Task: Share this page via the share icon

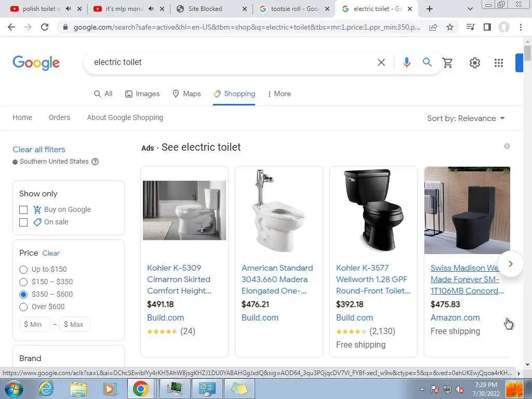Action: 433,27
